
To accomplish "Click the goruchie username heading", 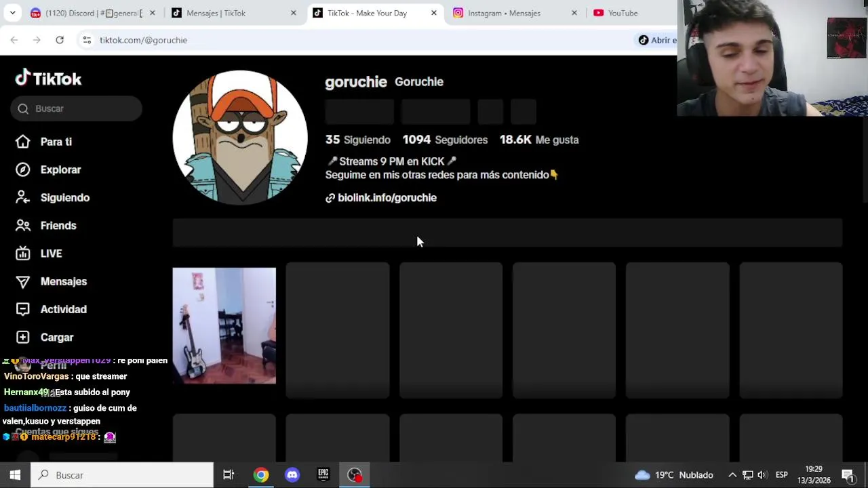I will click(x=356, y=82).
